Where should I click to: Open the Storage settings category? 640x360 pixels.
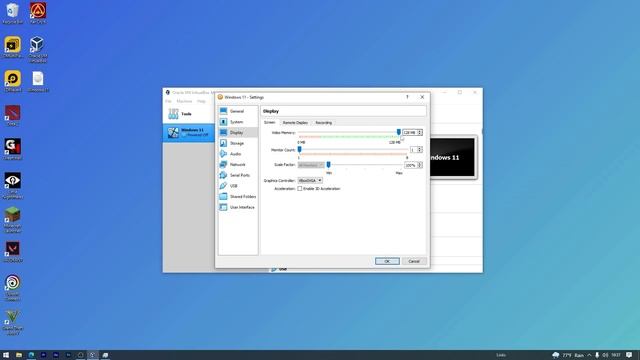tap(238, 143)
